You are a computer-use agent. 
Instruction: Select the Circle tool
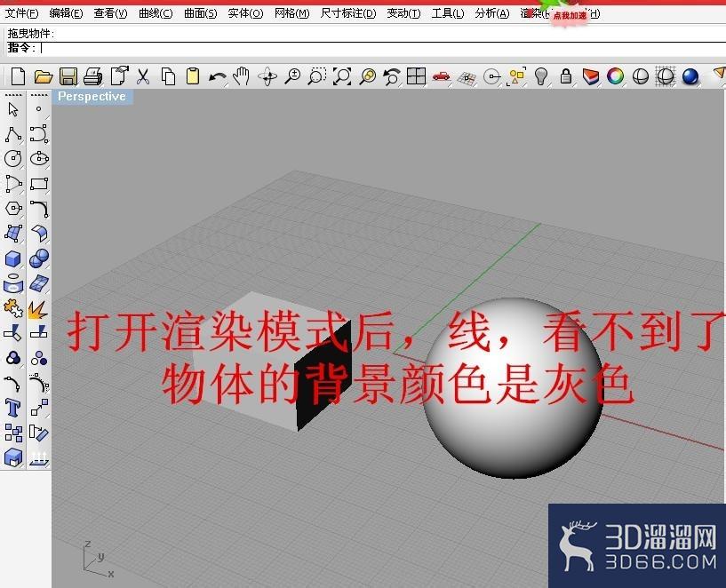pyautogui.click(x=13, y=159)
